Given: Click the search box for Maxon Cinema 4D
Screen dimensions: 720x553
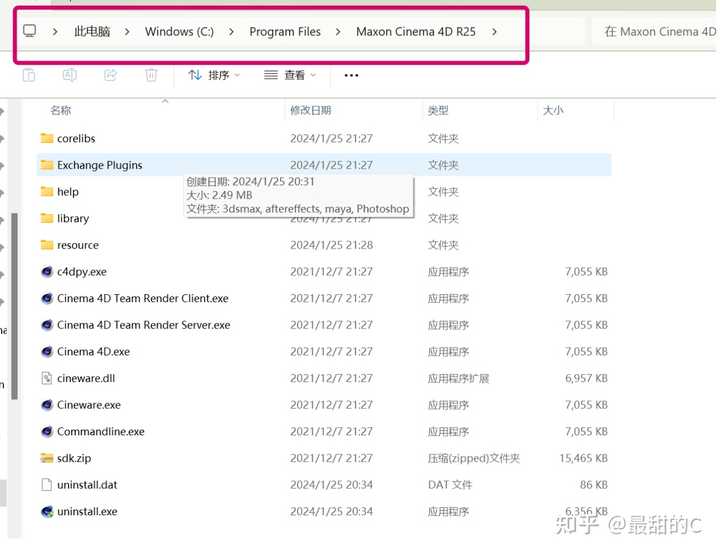Looking at the screenshot, I should click(x=656, y=32).
